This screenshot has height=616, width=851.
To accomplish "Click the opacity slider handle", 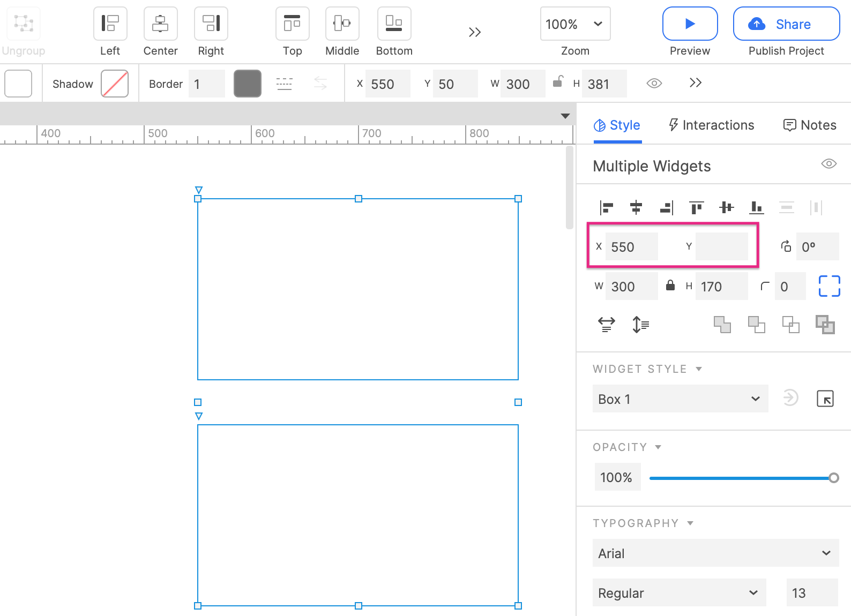I will pos(833,477).
